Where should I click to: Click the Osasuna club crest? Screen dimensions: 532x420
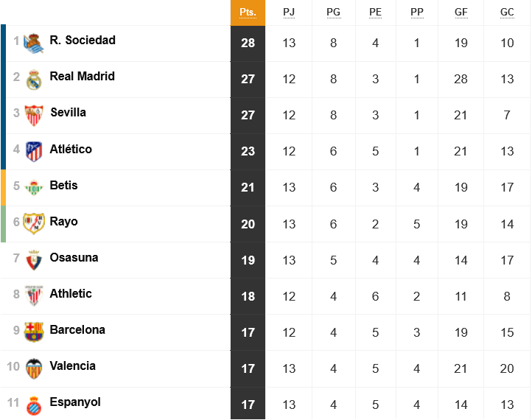point(34,260)
